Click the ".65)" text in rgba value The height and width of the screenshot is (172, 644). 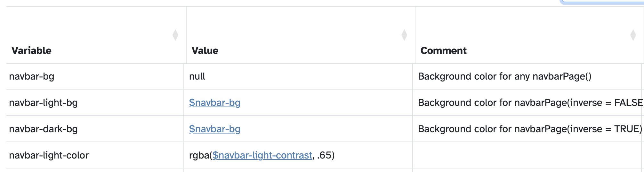[326, 155]
